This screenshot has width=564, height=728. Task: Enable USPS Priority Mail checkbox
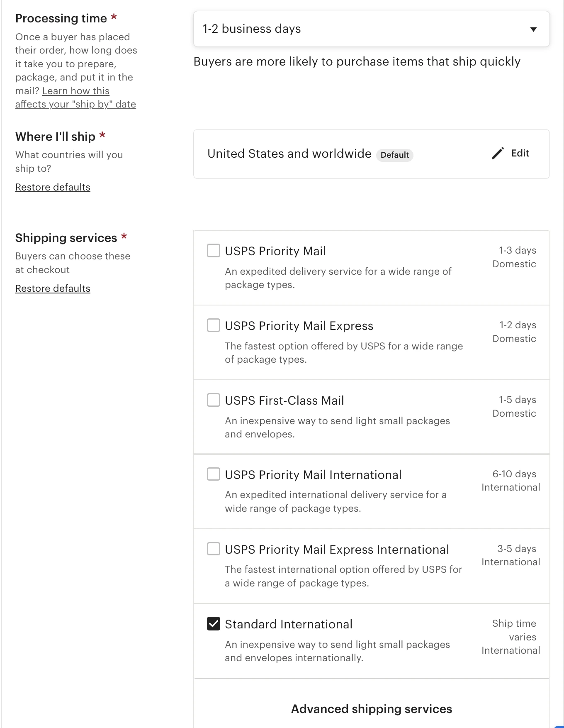[214, 251]
